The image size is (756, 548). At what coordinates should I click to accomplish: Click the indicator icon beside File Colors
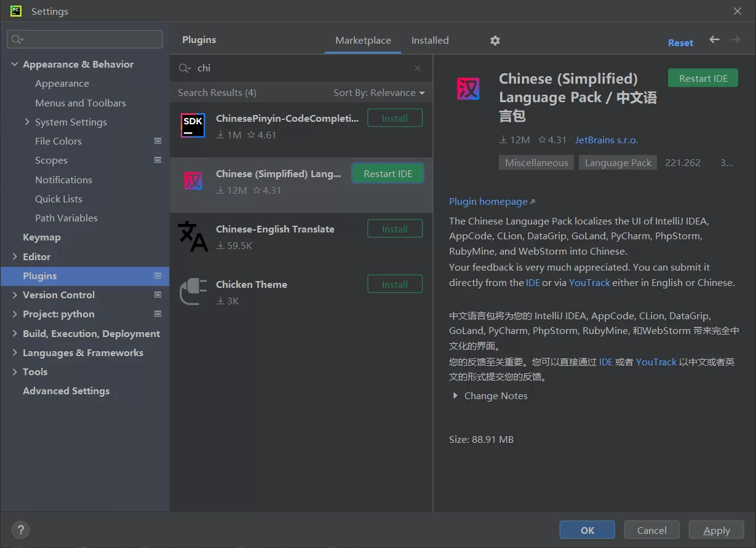point(157,141)
